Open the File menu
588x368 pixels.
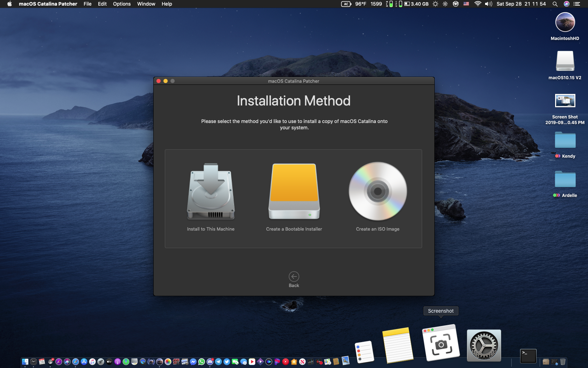[87, 4]
